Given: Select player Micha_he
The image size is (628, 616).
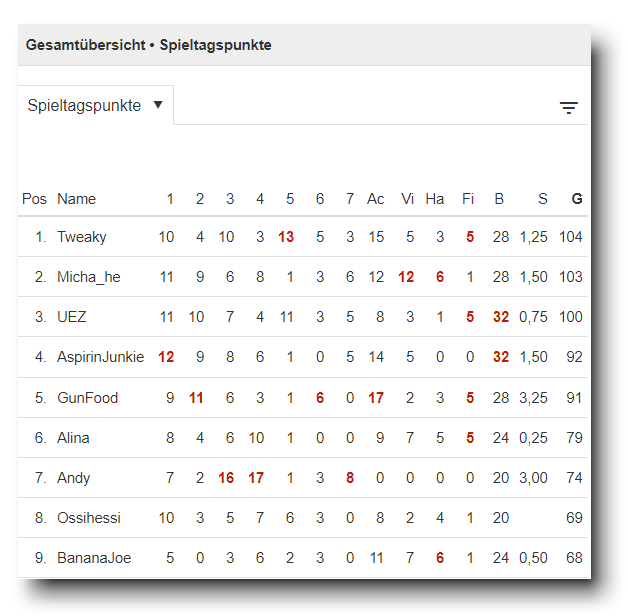Looking at the screenshot, I should [x=88, y=277].
